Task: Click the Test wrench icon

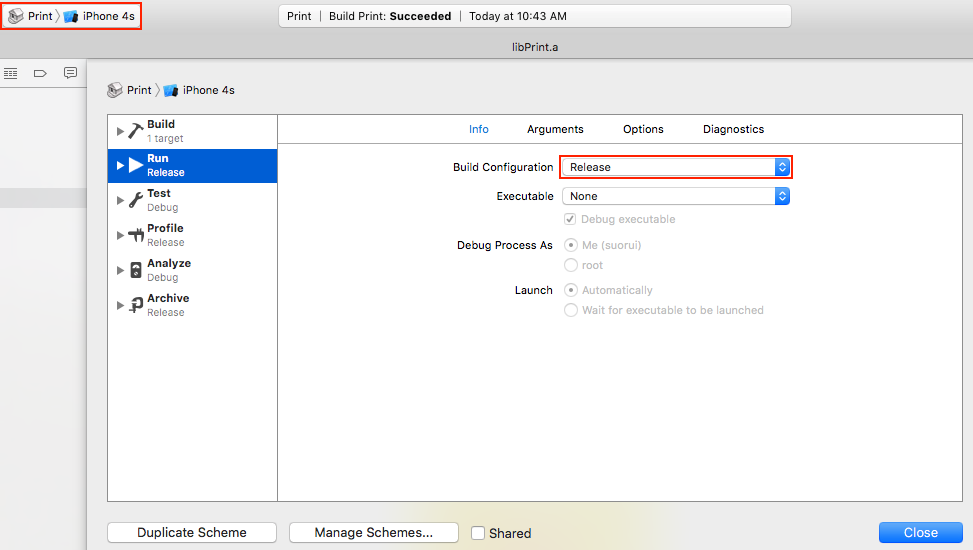Action: pos(136,200)
